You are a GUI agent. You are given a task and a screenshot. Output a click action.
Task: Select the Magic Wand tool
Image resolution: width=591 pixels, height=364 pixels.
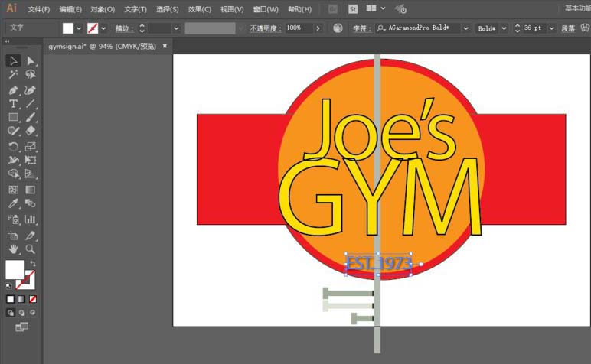(x=14, y=75)
